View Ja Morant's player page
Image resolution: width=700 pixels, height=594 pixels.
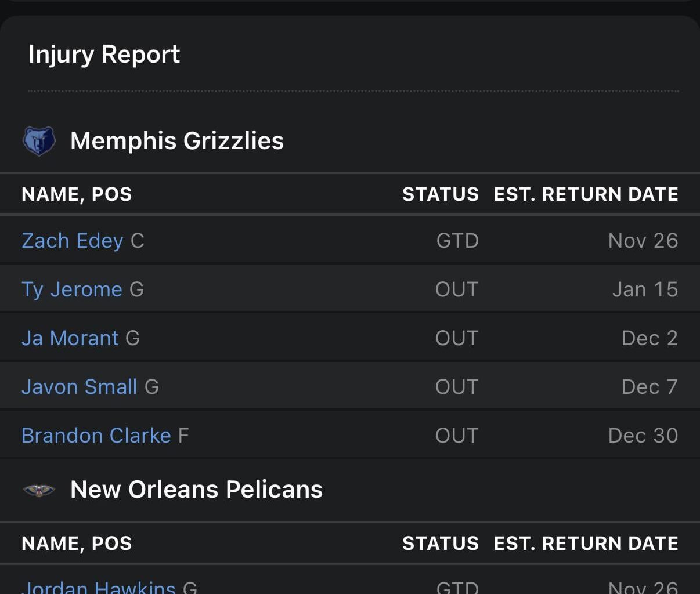click(x=69, y=338)
